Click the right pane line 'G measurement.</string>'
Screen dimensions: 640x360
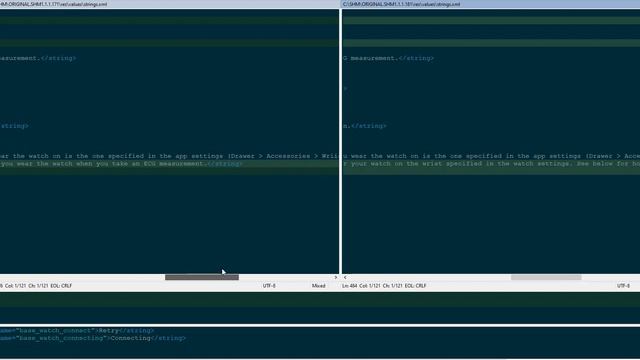[x=388, y=58]
